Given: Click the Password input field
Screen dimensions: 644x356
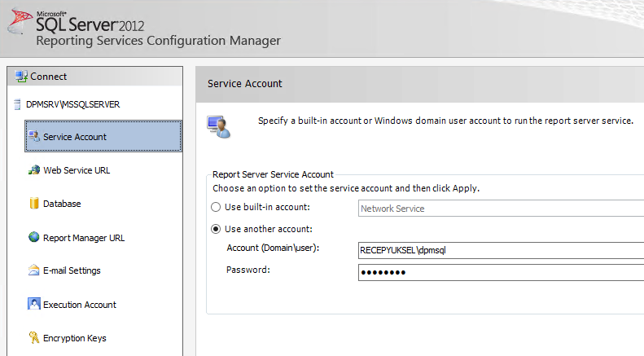Looking at the screenshot, I should [501, 272].
